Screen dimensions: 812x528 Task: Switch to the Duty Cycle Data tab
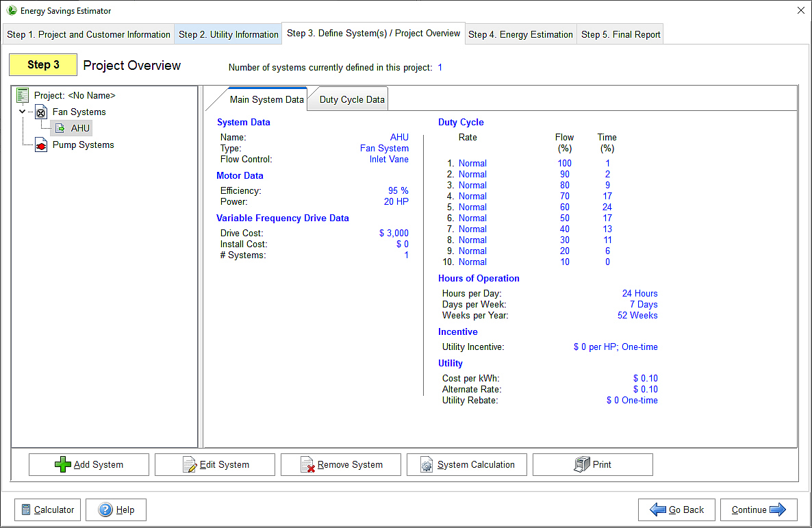(351, 99)
